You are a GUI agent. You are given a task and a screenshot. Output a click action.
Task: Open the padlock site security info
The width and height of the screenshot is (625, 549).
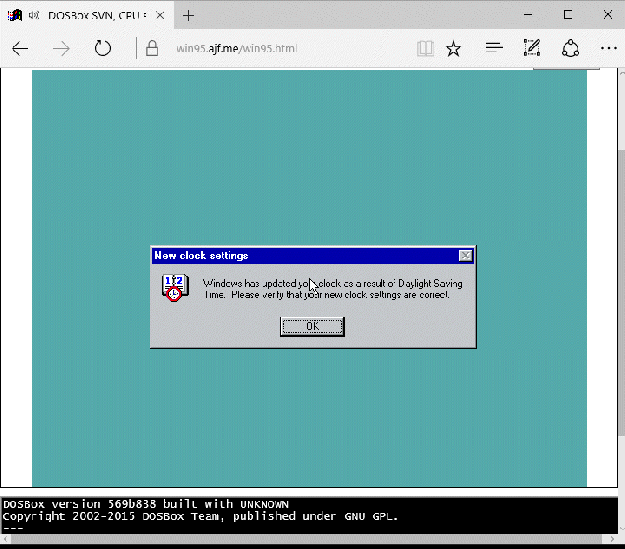(x=152, y=48)
